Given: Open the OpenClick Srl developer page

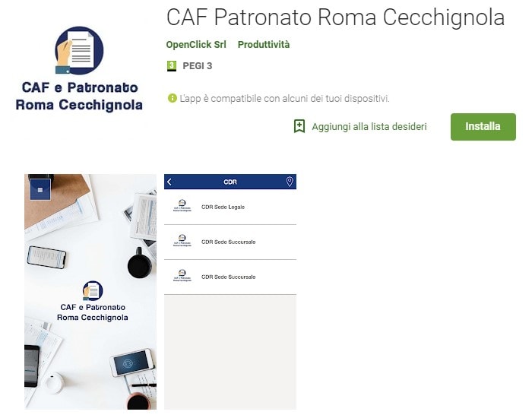Looking at the screenshot, I should [x=196, y=44].
